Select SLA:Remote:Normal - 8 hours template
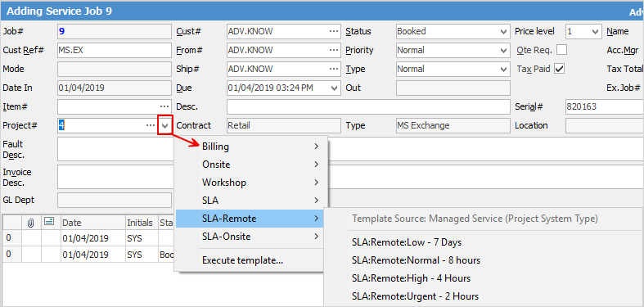644x307 pixels. pyautogui.click(x=416, y=260)
